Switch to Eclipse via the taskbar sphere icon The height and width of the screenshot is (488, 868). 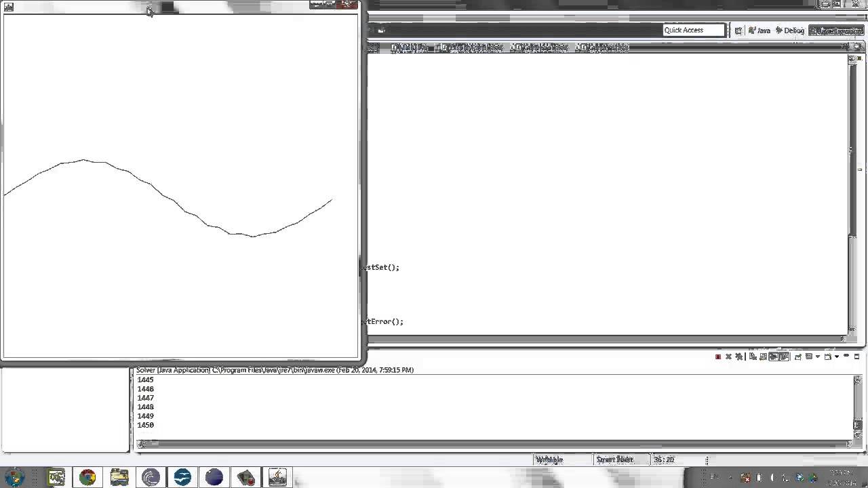pyautogui.click(x=214, y=477)
